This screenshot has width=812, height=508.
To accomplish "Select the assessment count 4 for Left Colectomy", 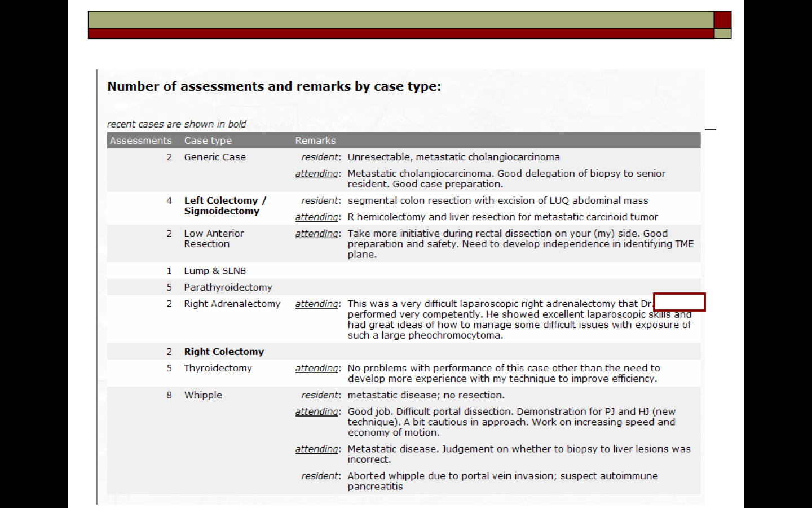I will tap(169, 200).
